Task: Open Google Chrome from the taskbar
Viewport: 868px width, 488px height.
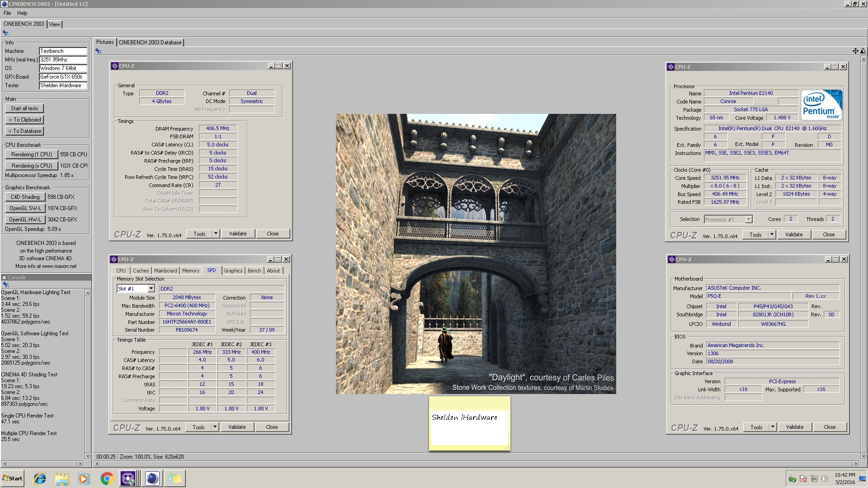Action: point(107,479)
